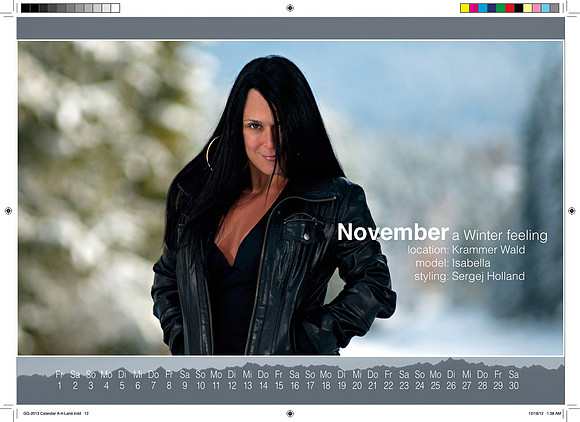Select calendar date 13
580x422 pixels.
(247, 386)
